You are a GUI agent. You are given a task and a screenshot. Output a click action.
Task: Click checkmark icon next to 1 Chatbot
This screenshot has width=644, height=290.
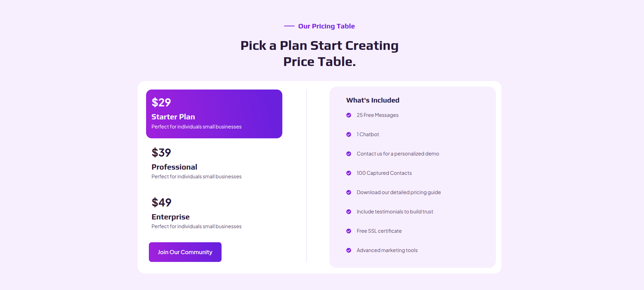pyautogui.click(x=349, y=134)
